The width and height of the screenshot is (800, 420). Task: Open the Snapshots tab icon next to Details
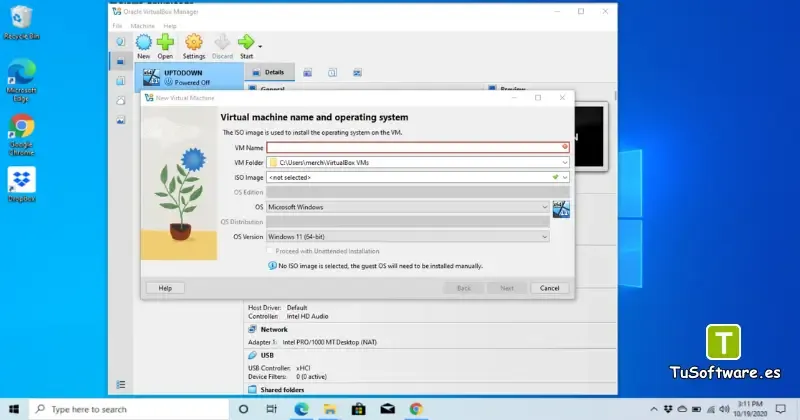tap(308, 72)
